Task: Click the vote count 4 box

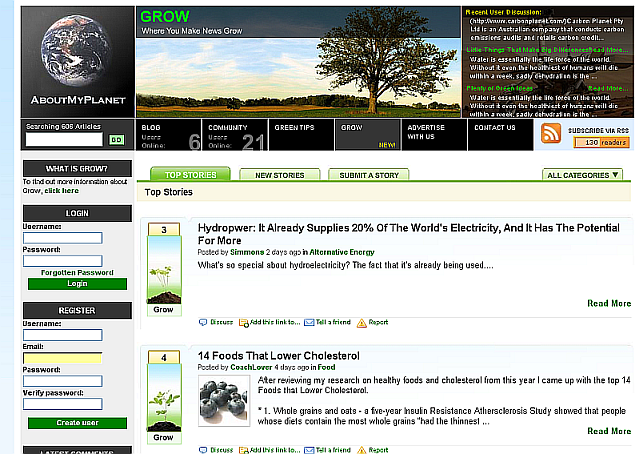Action: [164, 357]
